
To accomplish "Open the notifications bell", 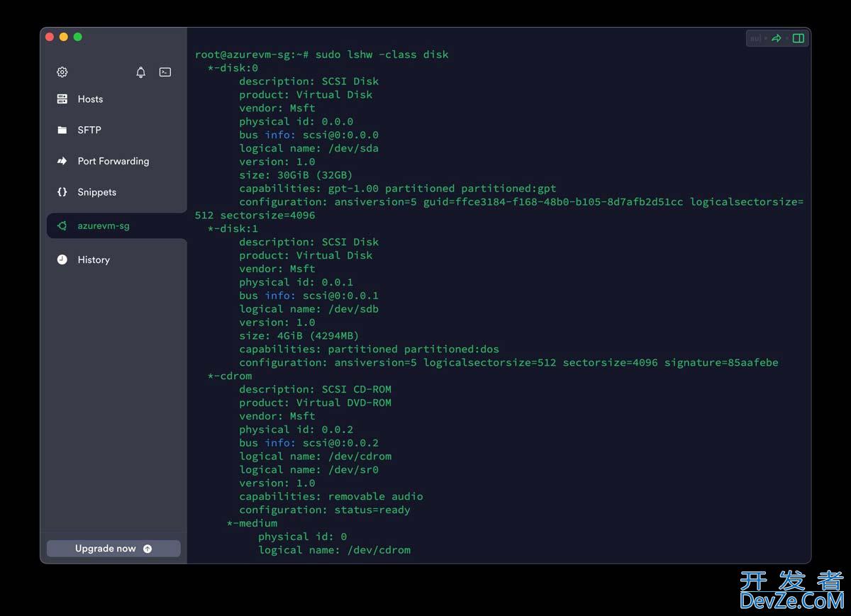I will coord(141,72).
